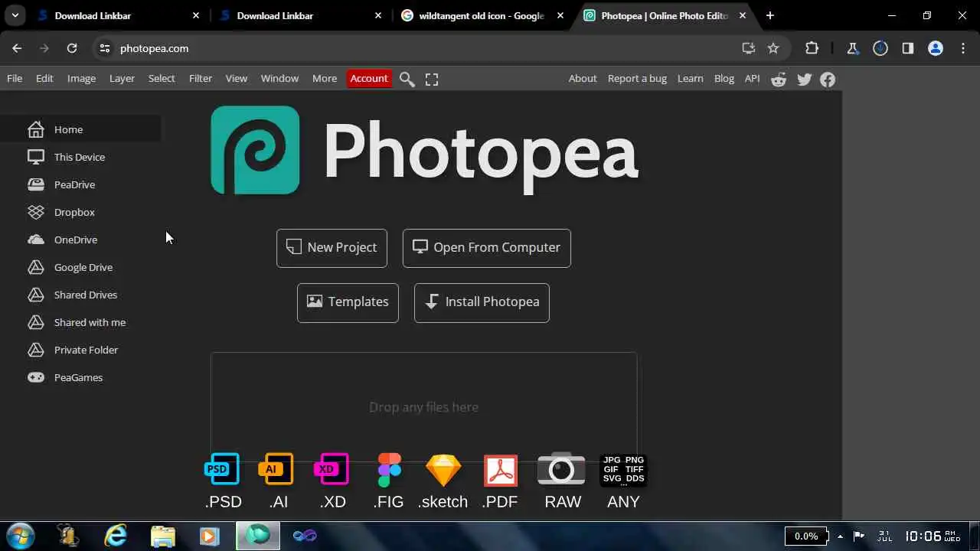Select This Device in sidebar
Image resolution: width=980 pixels, height=551 pixels.
pyautogui.click(x=80, y=157)
